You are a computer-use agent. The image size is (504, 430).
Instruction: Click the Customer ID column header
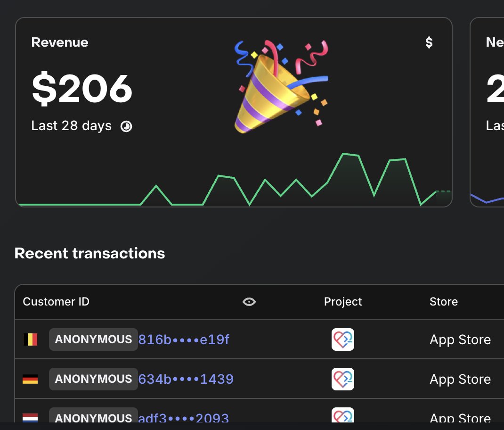pos(56,302)
